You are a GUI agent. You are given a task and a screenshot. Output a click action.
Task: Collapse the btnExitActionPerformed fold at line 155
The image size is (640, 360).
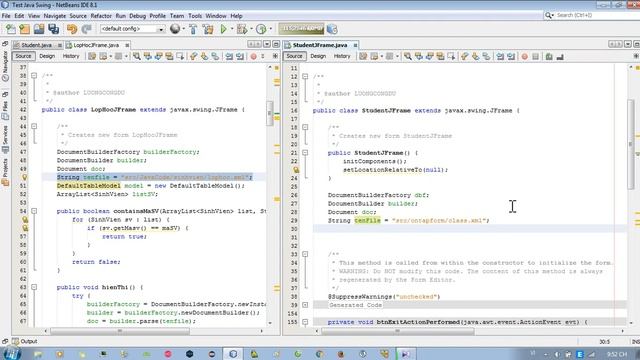[x=305, y=322]
